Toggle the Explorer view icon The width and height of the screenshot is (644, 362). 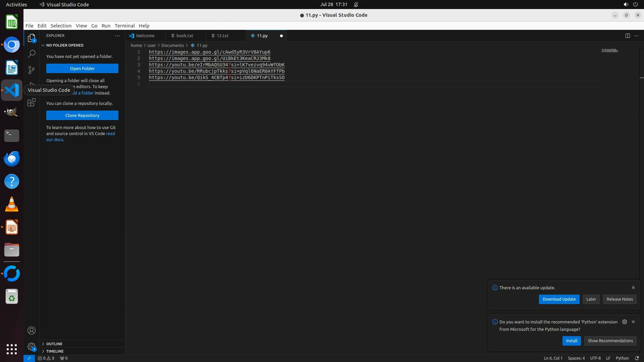[32, 38]
